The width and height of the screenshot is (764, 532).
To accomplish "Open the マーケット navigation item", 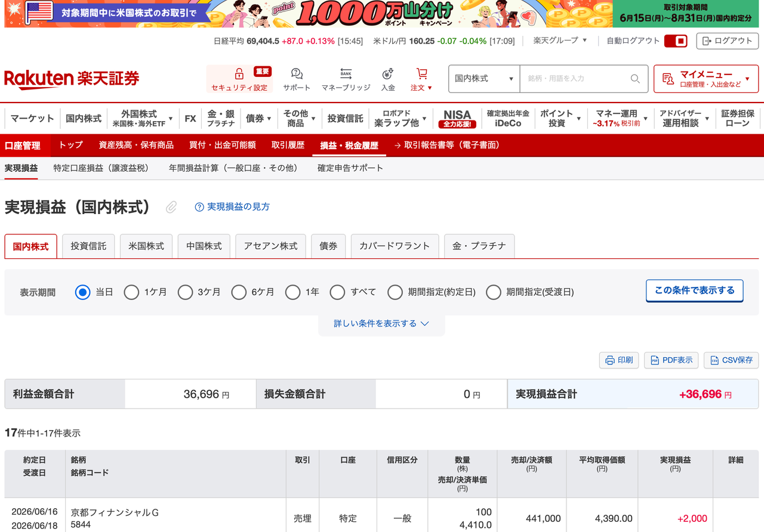I will 32,118.
